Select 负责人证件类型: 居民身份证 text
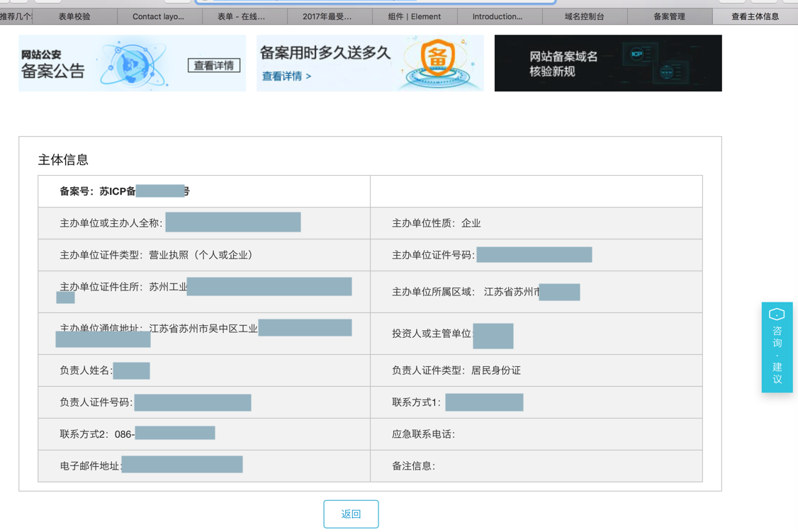The width and height of the screenshot is (798, 532). 456,370
